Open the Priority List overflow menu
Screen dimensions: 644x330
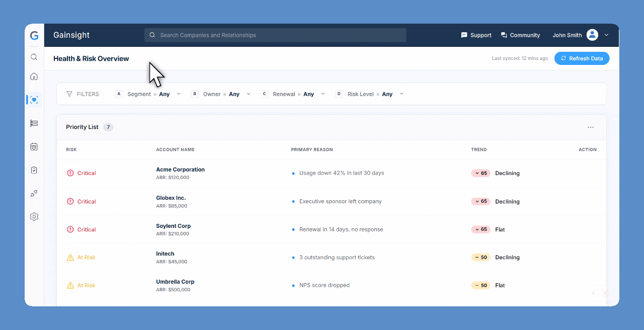[591, 127]
